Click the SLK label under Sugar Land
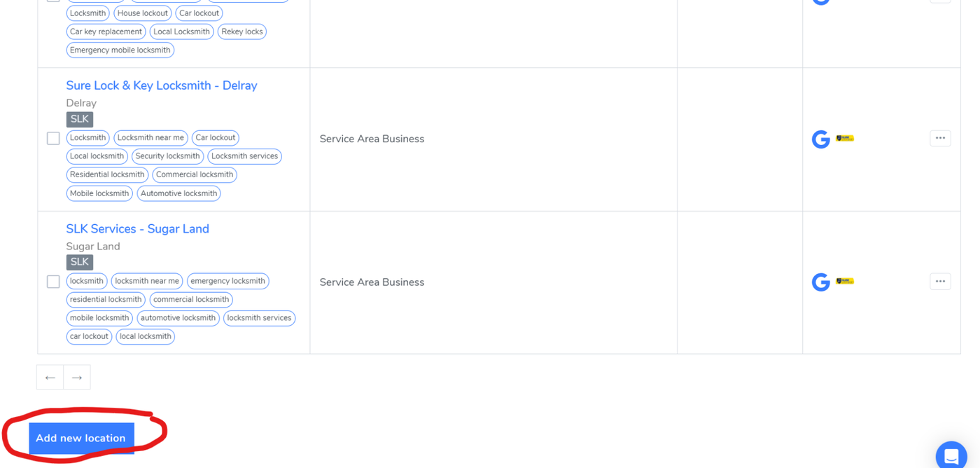980x468 pixels. click(x=80, y=262)
